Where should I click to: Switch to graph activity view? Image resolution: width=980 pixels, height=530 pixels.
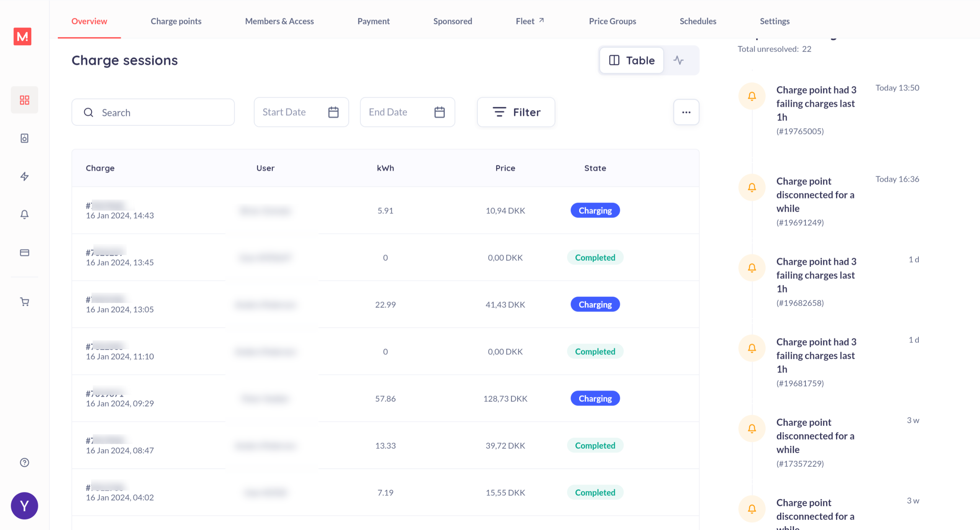click(x=678, y=61)
